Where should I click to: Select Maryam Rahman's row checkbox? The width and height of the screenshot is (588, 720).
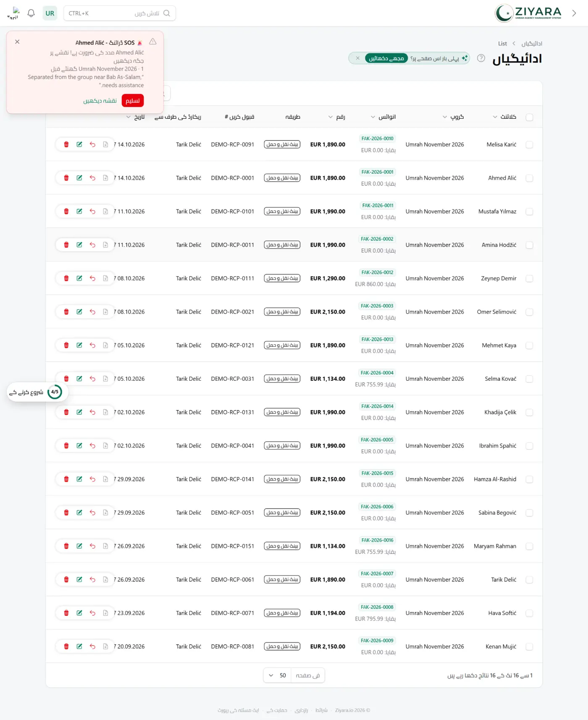(x=529, y=546)
